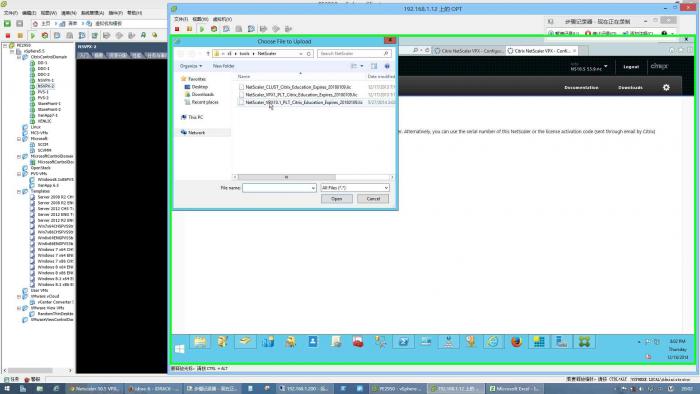Open Downloads in the NetScaler header
The image size is (700, 394).
[x=630, y=87]
